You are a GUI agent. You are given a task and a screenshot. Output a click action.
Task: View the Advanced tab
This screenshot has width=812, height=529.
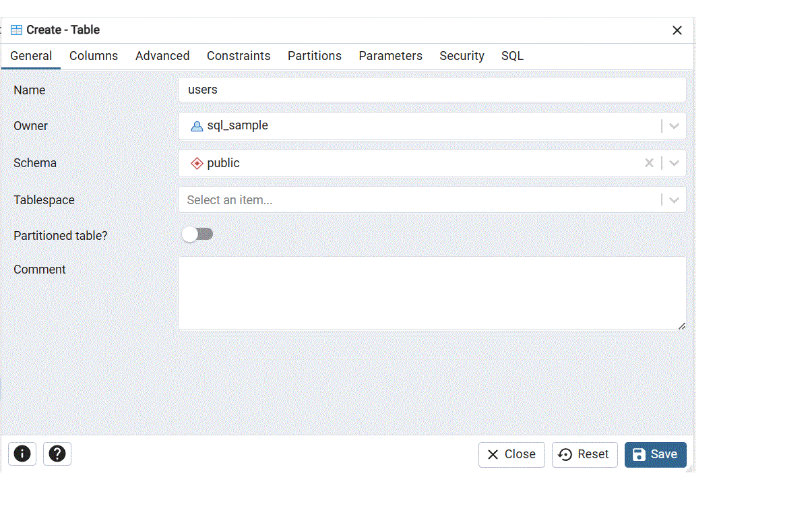[162, 56]
